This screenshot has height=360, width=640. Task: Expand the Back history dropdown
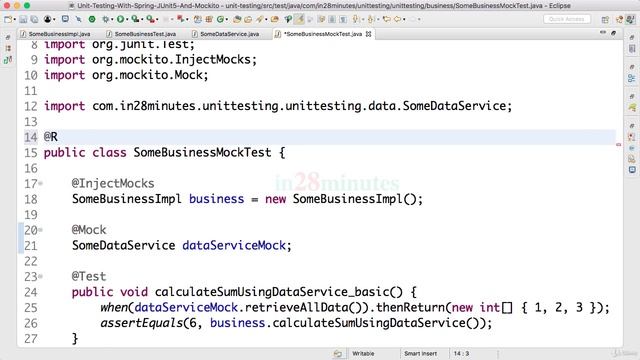click(404, 19)
